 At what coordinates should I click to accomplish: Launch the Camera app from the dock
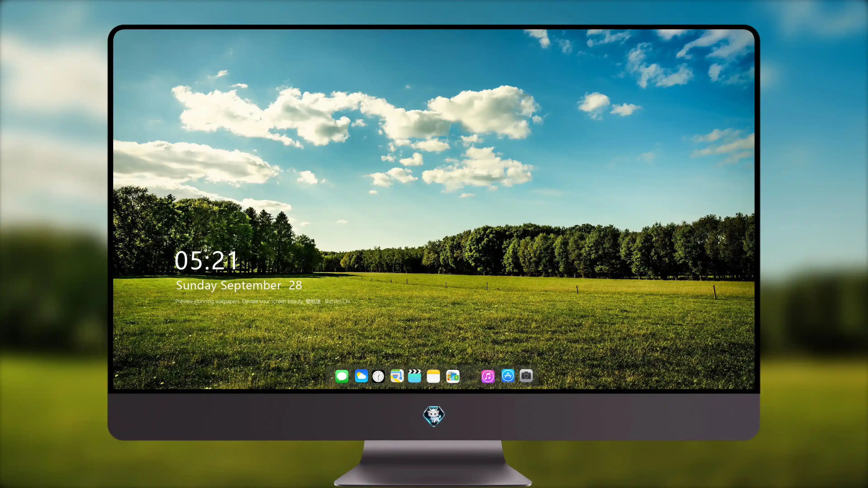pyautogui.click(x=526, y=375)
